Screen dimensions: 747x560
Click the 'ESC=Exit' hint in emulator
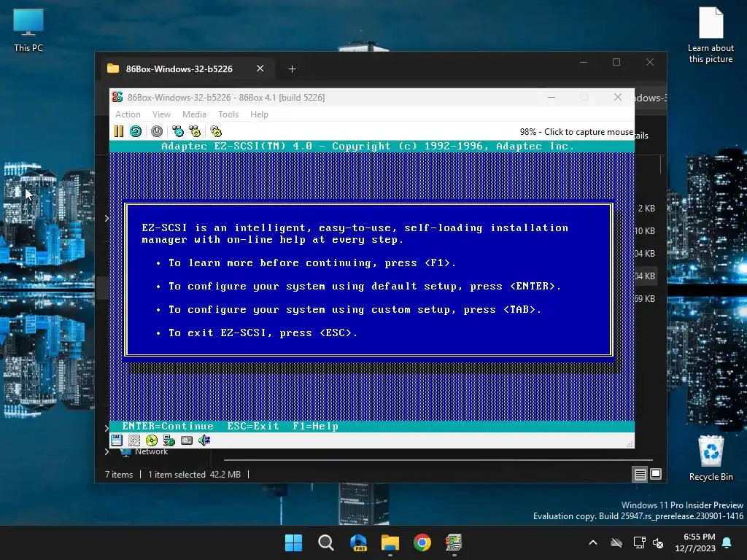click(253, 426)
